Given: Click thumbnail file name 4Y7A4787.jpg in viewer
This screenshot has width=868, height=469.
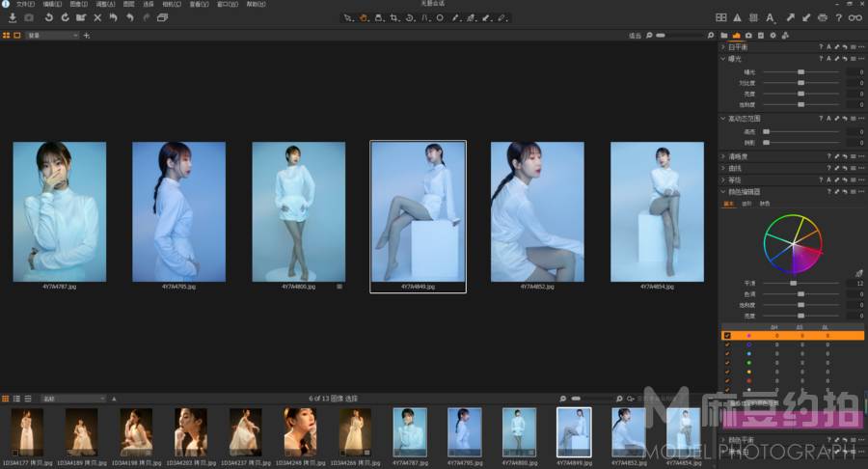Looking at the screenshot, I should [59, 287].
